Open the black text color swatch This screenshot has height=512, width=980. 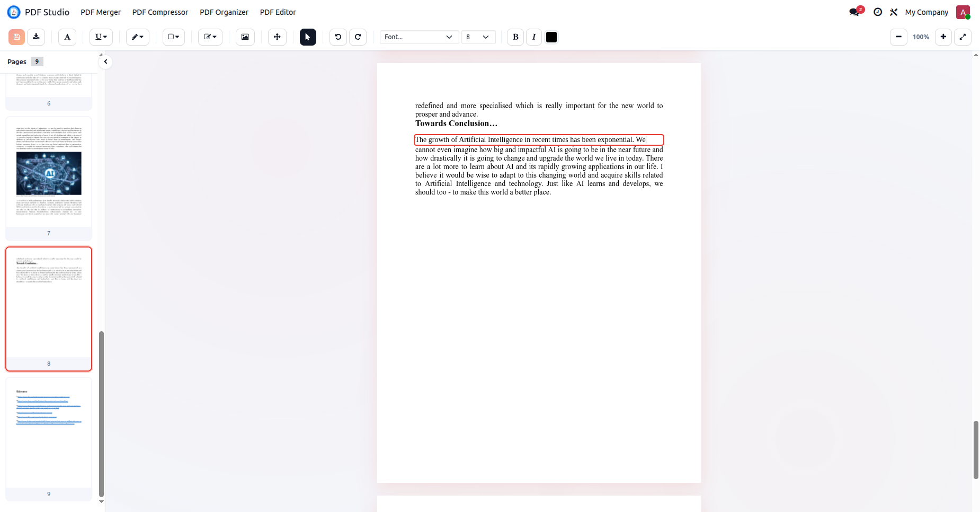(551, 37)
